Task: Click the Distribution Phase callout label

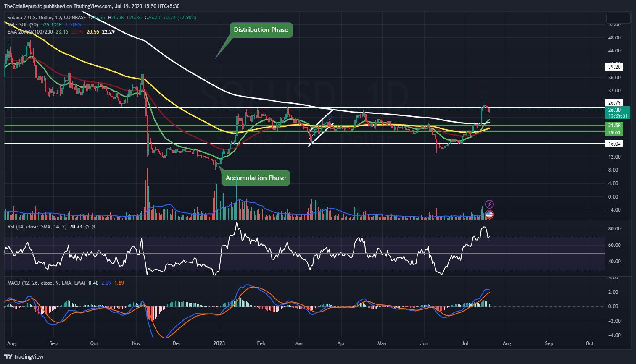Action: coord(261,30)
